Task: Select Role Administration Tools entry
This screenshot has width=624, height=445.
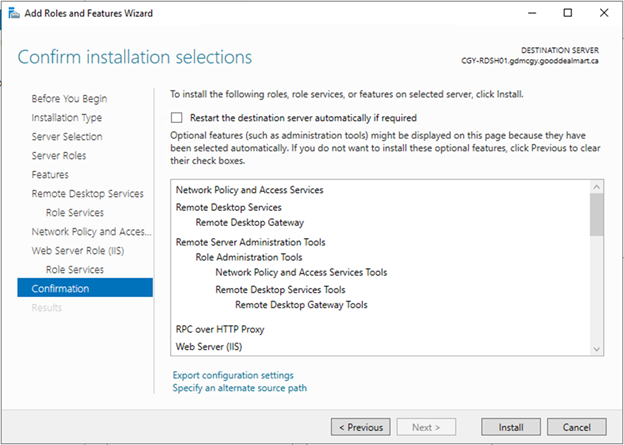Action: (x=249, y=258)
